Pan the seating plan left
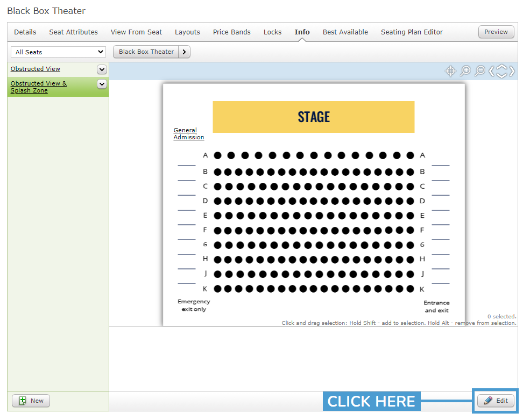Screen dimensions: 530x420 491,72
